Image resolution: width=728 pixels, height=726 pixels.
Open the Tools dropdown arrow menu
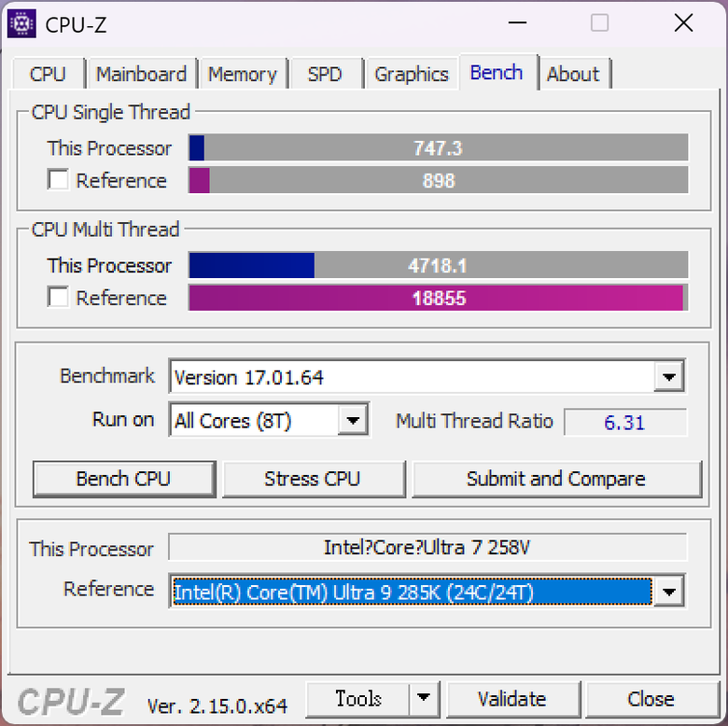coord(424,699)
